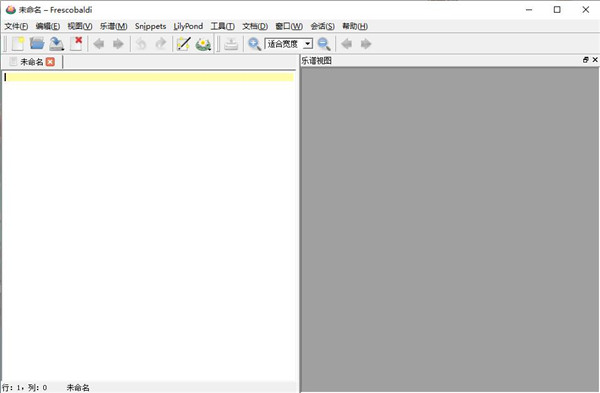Select the 未命名 document tab
The height and width of the screenshot is (393, 600).
pos(32,62)
